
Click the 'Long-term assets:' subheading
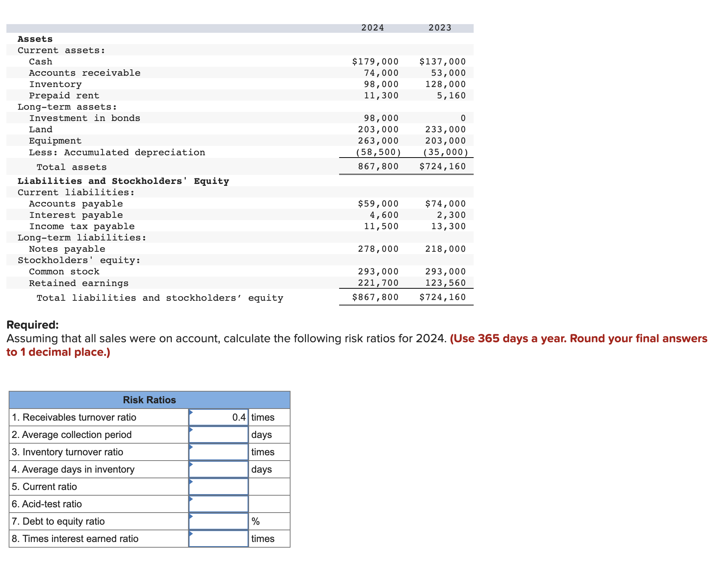pyautogui.click(x=67, y=107)
